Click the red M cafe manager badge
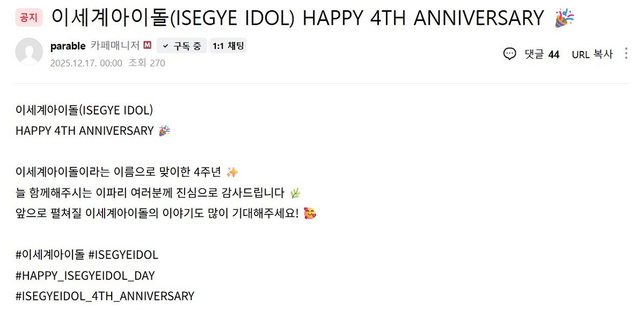Image resolution: width=644 pixels, height=316 pixels. (x=148, y=46)
